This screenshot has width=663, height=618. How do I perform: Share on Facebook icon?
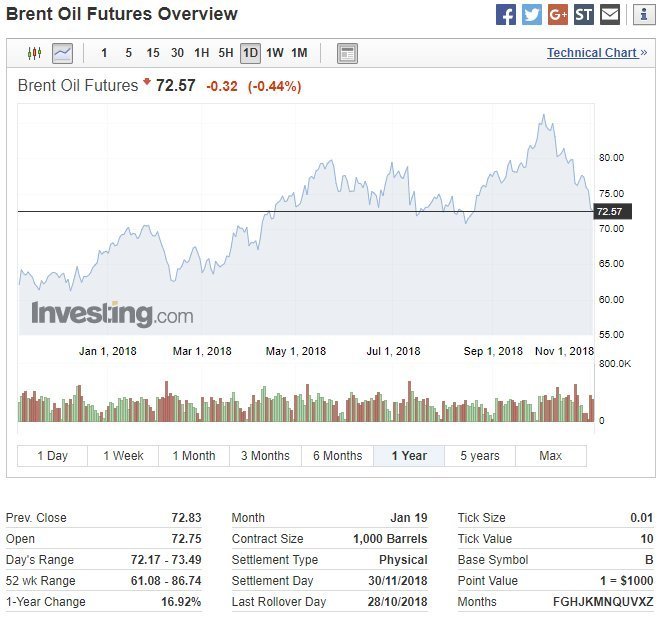[x=506, y=15]
